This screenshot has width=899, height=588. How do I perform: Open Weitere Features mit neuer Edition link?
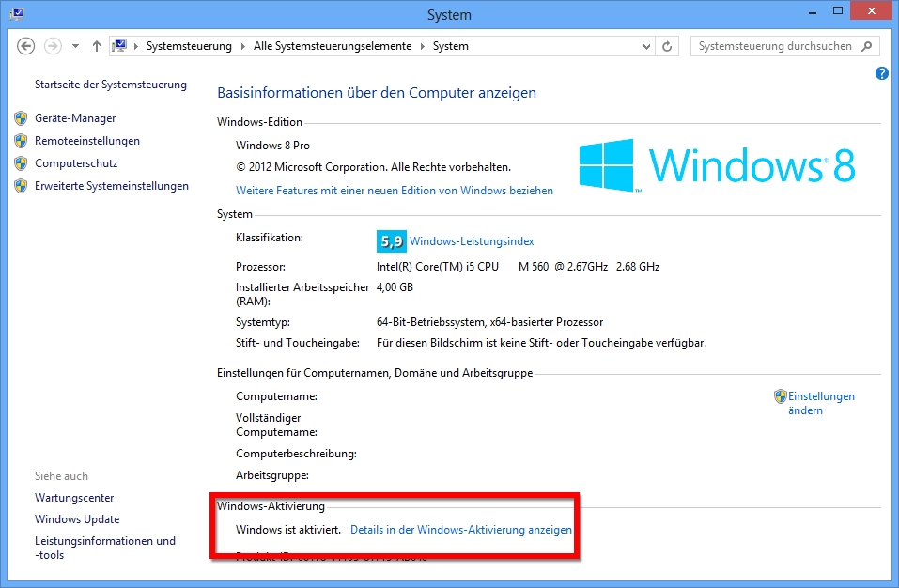click(395, 191)
